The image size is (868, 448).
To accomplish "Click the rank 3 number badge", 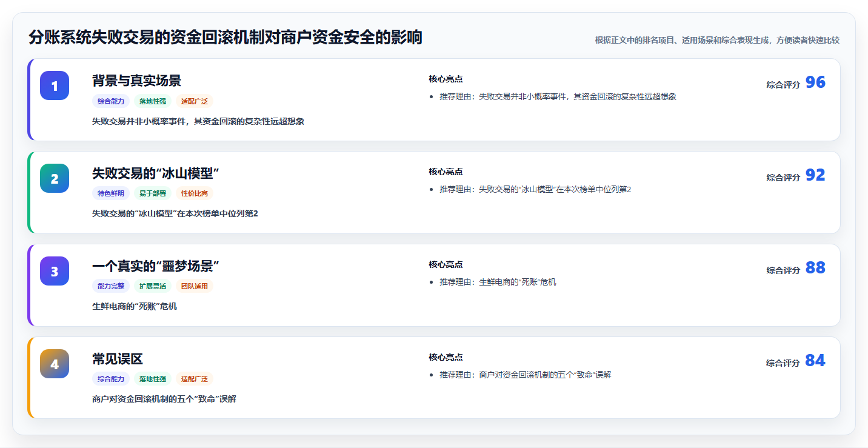I will point(55,271).
